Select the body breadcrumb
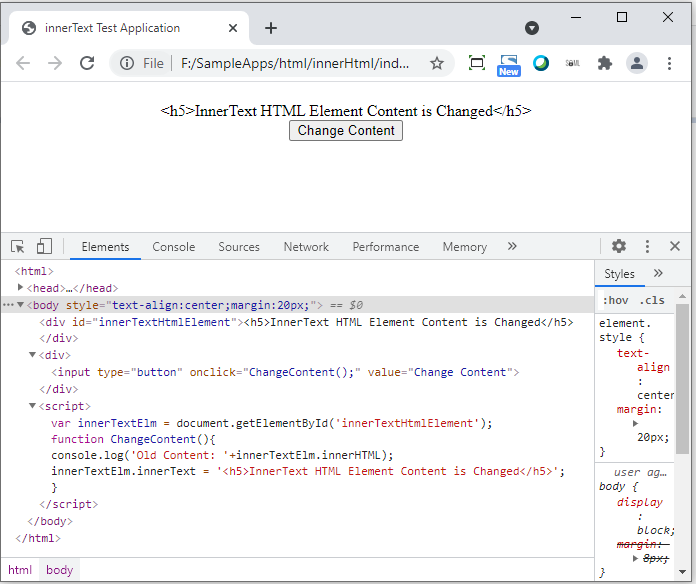Viewport: 696px width, 584px height. [x=59, y=570]
